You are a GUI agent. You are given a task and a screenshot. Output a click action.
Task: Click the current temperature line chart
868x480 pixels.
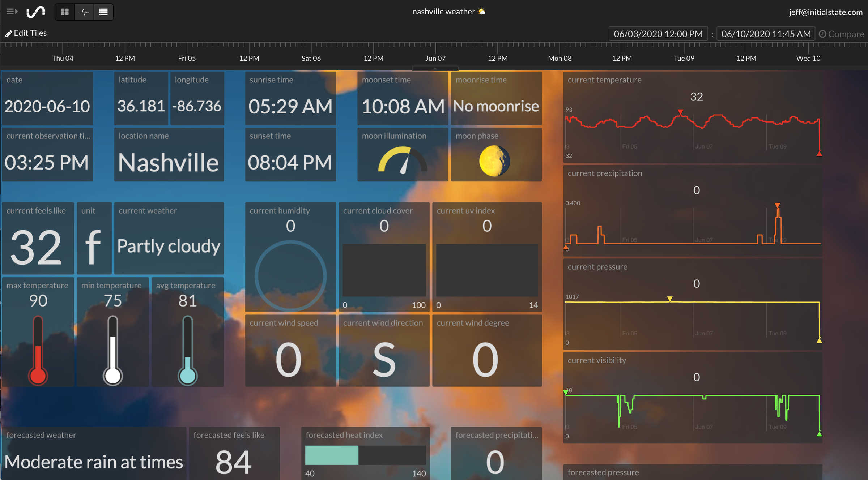tap(692, 127)
